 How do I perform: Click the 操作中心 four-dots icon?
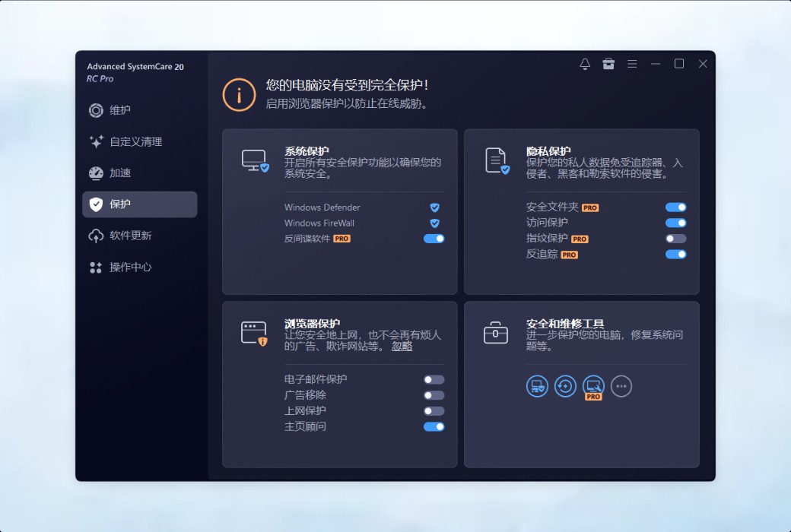click(96, 268)
